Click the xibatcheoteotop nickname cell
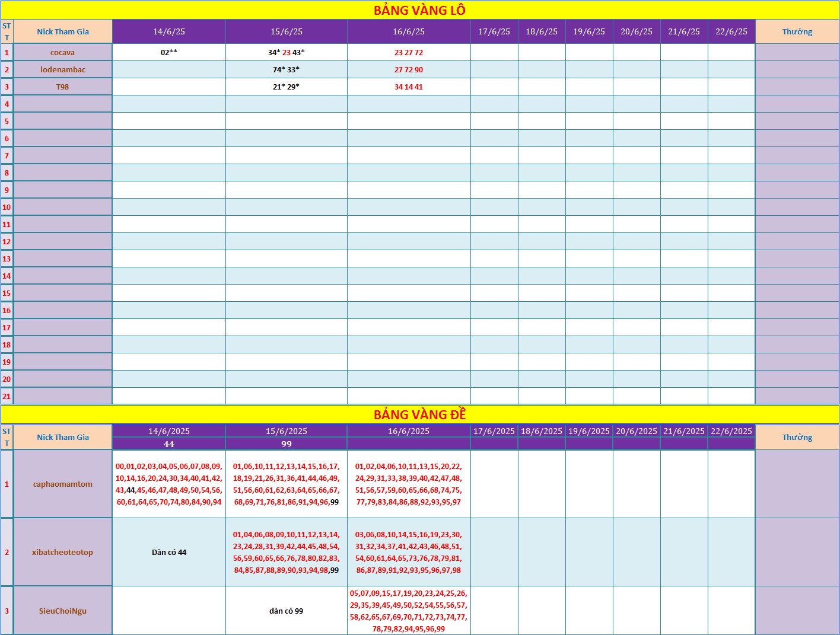Image resolution: width=840 pixels, height=635 pixels. (63, 552)
